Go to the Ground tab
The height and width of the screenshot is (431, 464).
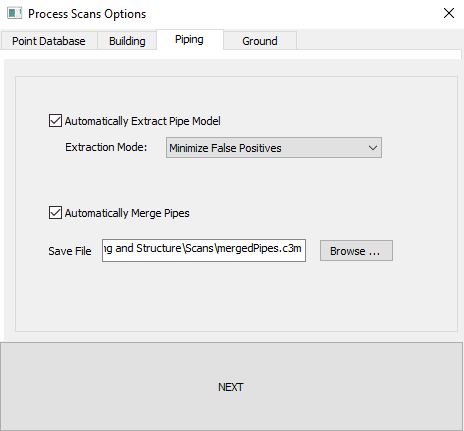click(x=260, y=41)
